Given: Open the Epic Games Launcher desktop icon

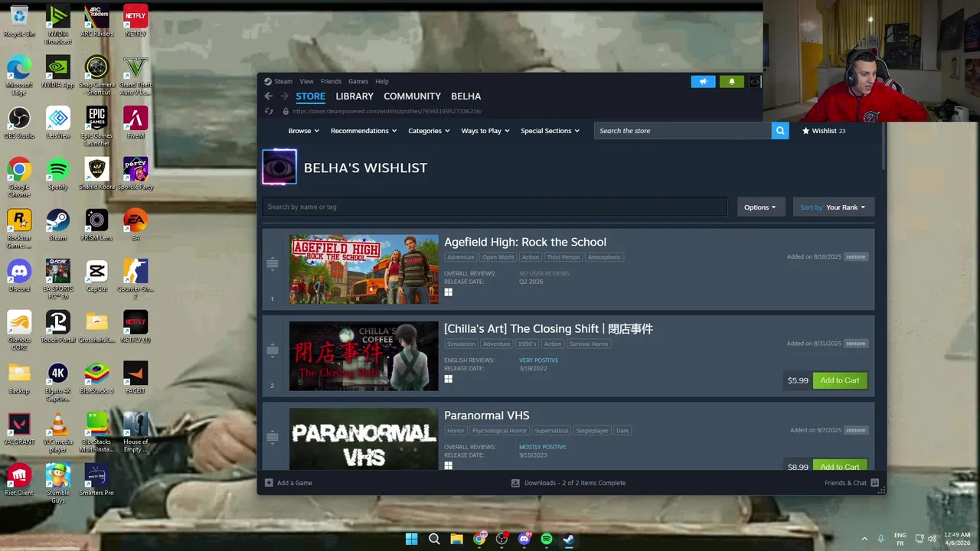Looking at the screenshot, I should (x=96, y=126).
